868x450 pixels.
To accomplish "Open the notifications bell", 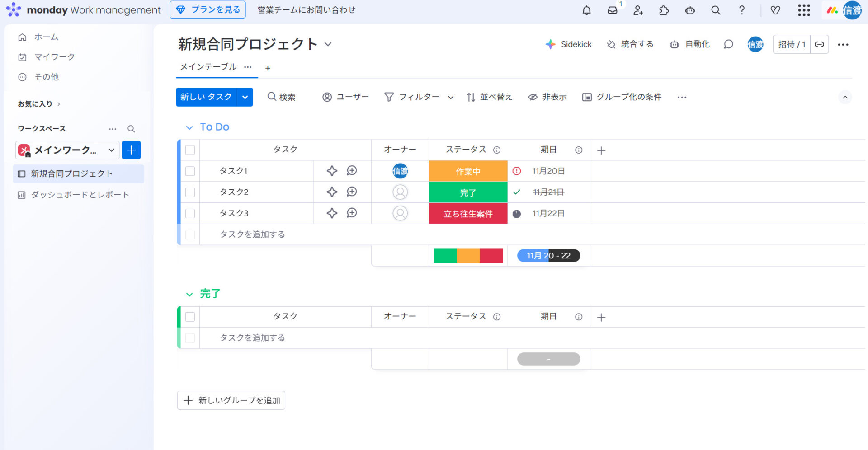I will [x=586, y=10].
